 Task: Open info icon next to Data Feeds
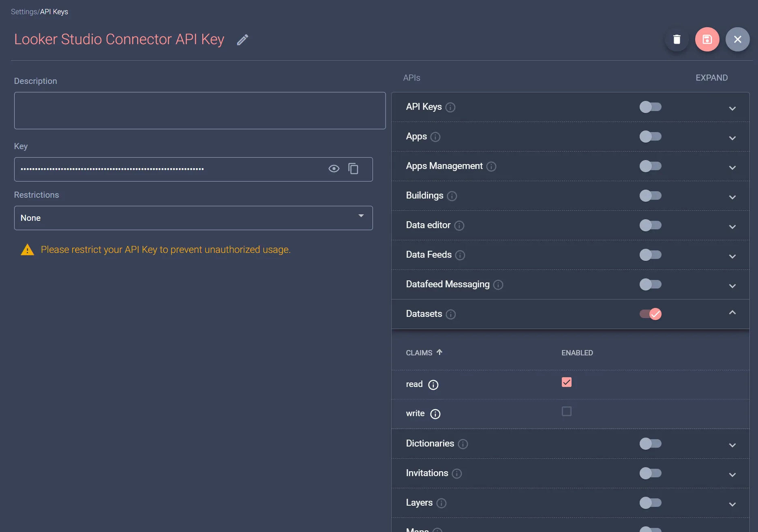point(460,255)
